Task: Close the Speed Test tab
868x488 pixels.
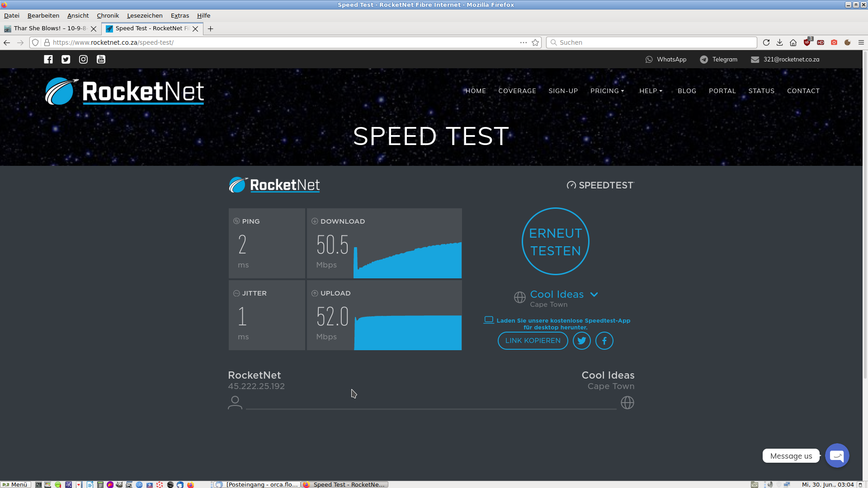Action: (195, 28)
